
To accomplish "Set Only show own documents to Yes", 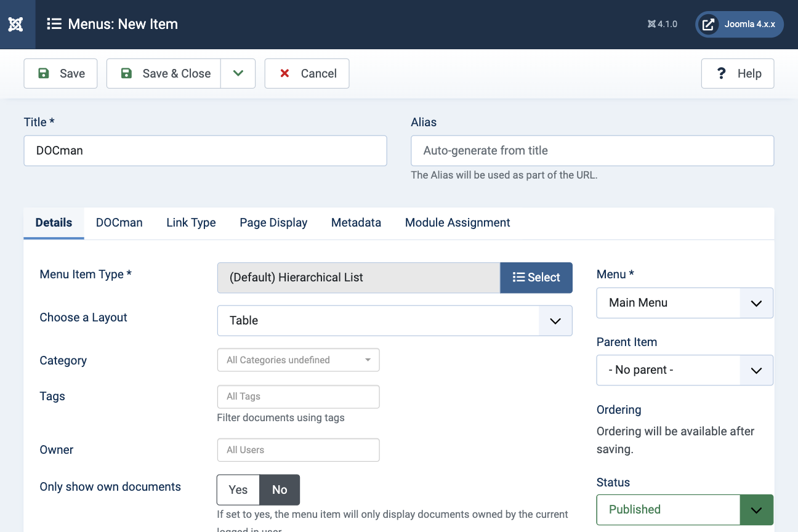I will point(238,490).
